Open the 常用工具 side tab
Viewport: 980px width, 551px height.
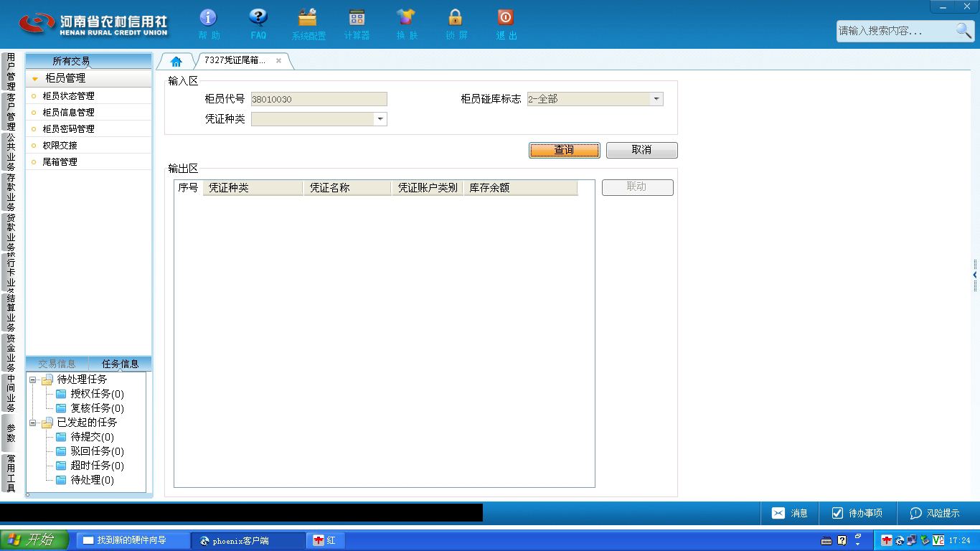pyautogui.click(x=10, y=474)
